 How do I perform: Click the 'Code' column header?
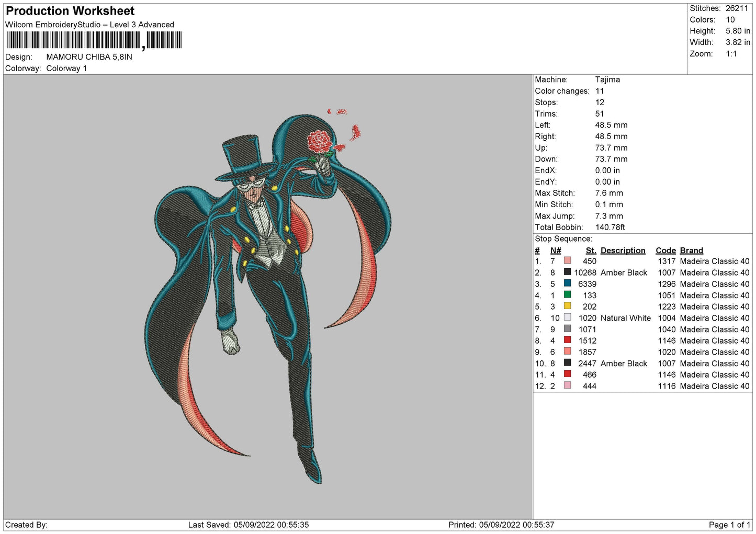click(665, 251)
